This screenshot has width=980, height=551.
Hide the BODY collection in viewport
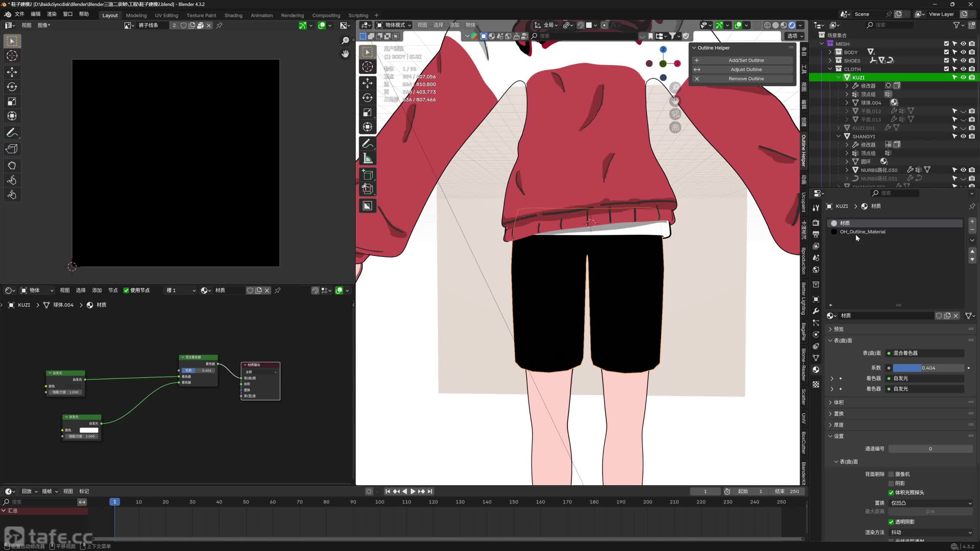tap(964, 52)
